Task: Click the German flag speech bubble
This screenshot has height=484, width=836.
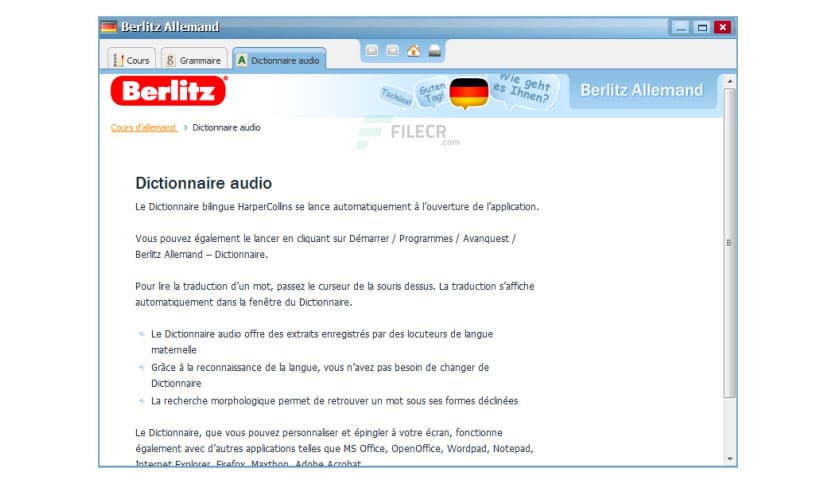Action: coord(469,93)
